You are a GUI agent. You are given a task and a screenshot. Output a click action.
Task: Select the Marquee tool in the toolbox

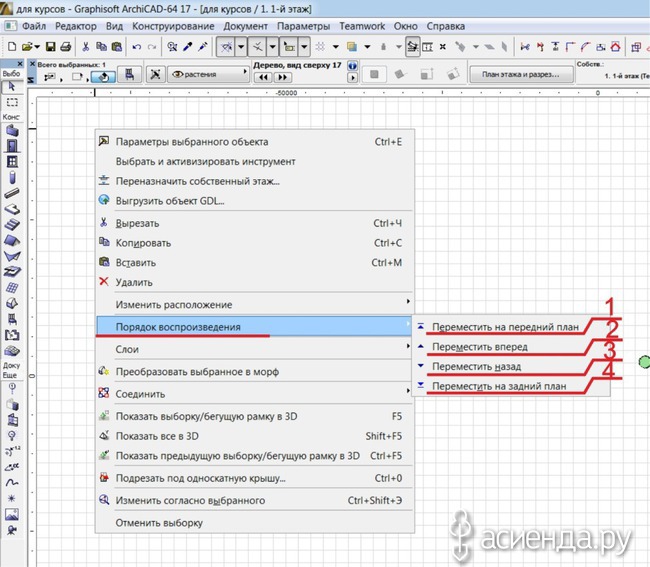pos(12,102)
